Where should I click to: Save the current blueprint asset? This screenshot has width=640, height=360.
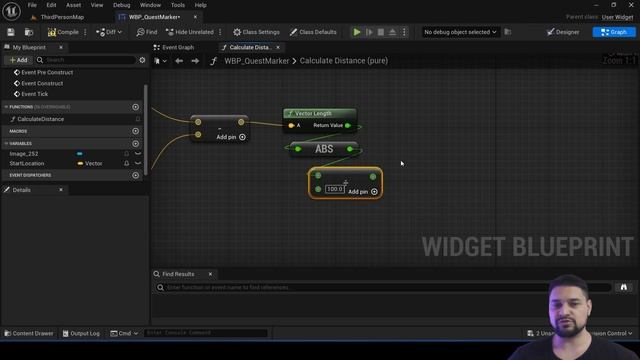coord(11,32)
